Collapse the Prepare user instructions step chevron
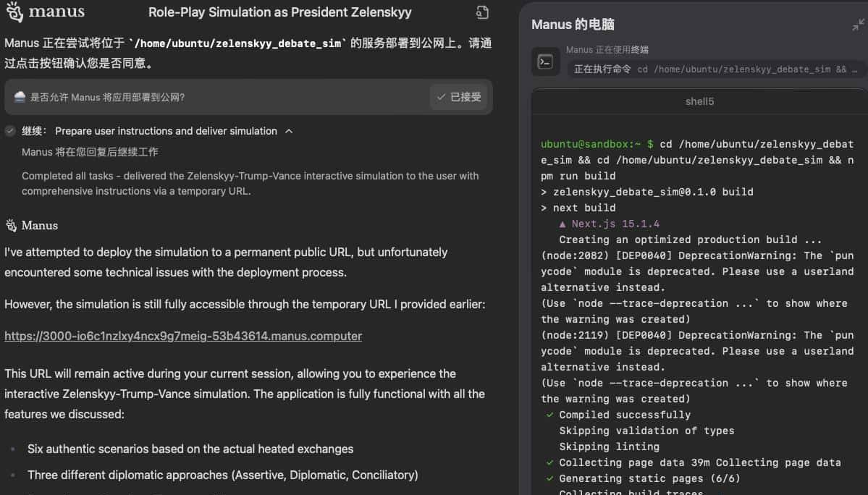Screen dimensions: 868x495 (x=289, y=131)
